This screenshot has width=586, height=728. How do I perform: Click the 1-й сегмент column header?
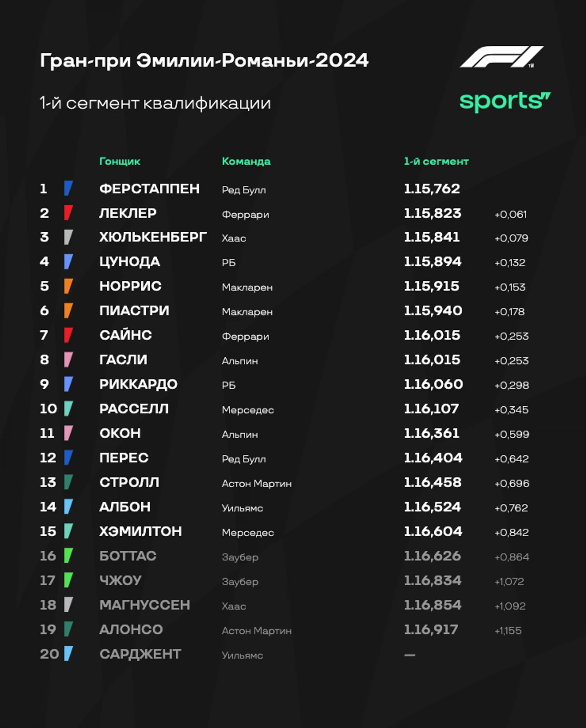point(436,161)
